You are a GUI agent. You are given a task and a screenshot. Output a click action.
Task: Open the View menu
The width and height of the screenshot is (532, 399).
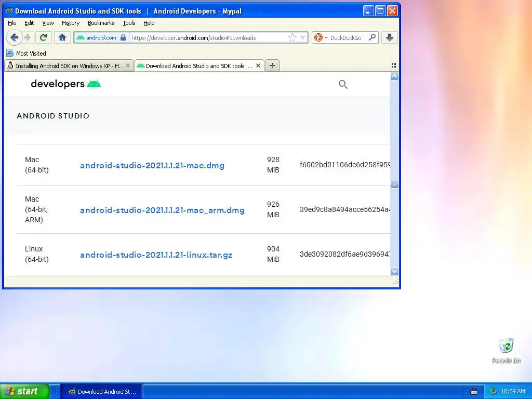point(48,23)
